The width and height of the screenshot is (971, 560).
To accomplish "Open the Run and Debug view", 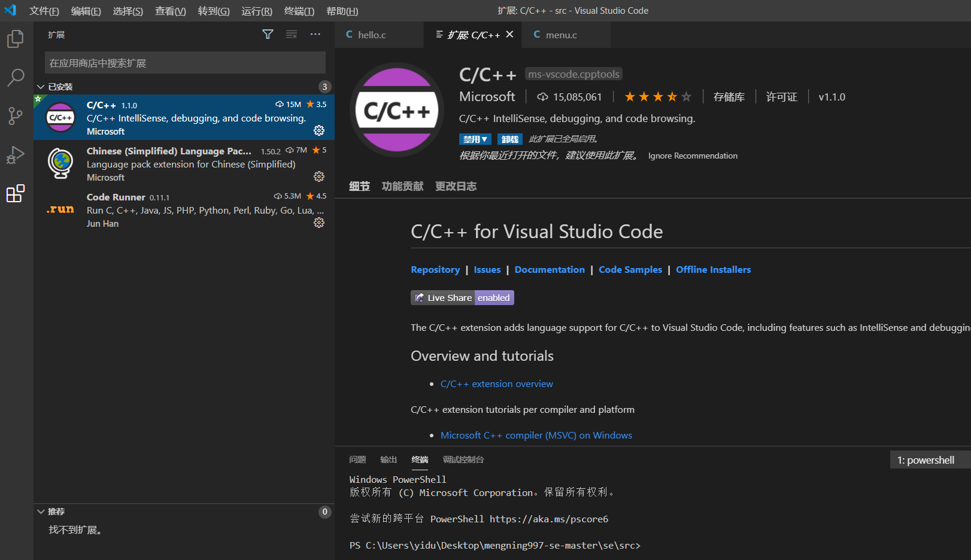I will coord(16,155).
